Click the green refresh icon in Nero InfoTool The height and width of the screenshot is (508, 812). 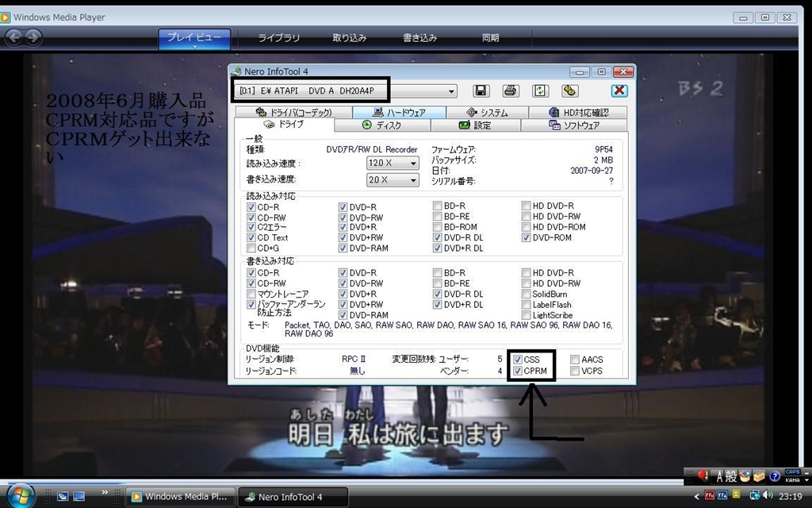click(x=540, y=90)
